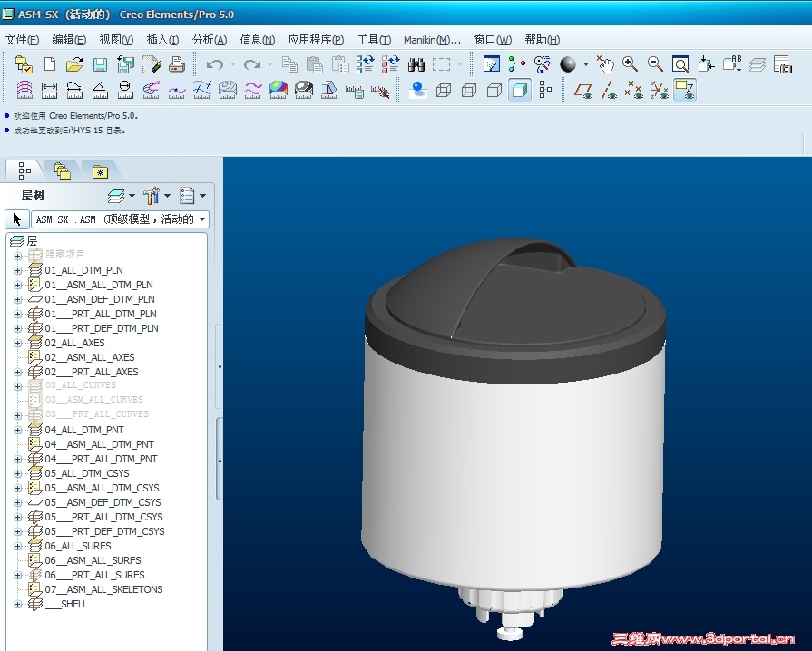Click the Copy icon
The image size is (812, 651).
(x=289, y=64)
